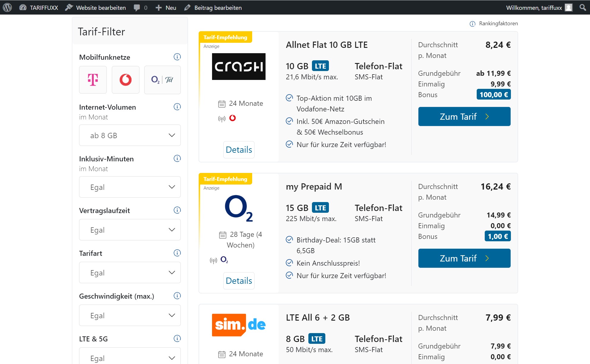The width and height of the screenshot is (590, 364).
Task: Open Details of the O2 tariff
Action: [239, 281]
